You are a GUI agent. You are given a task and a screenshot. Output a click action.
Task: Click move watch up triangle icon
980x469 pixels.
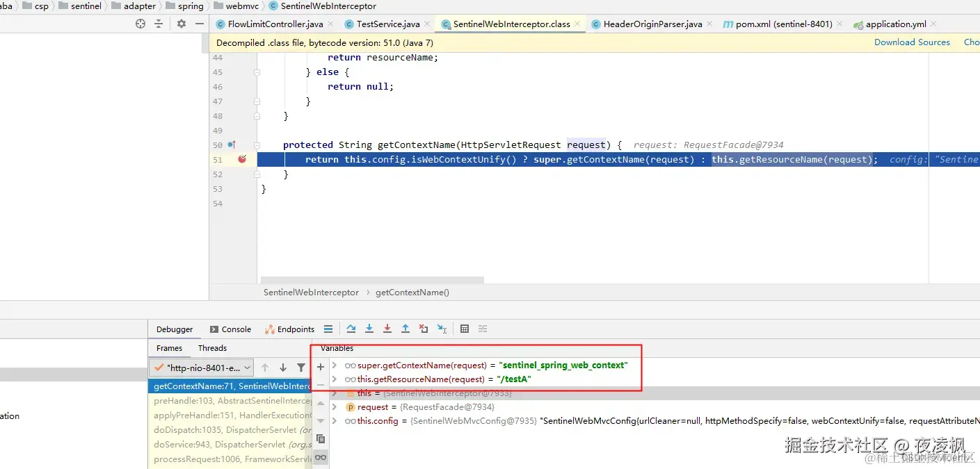tap(321, 403)
